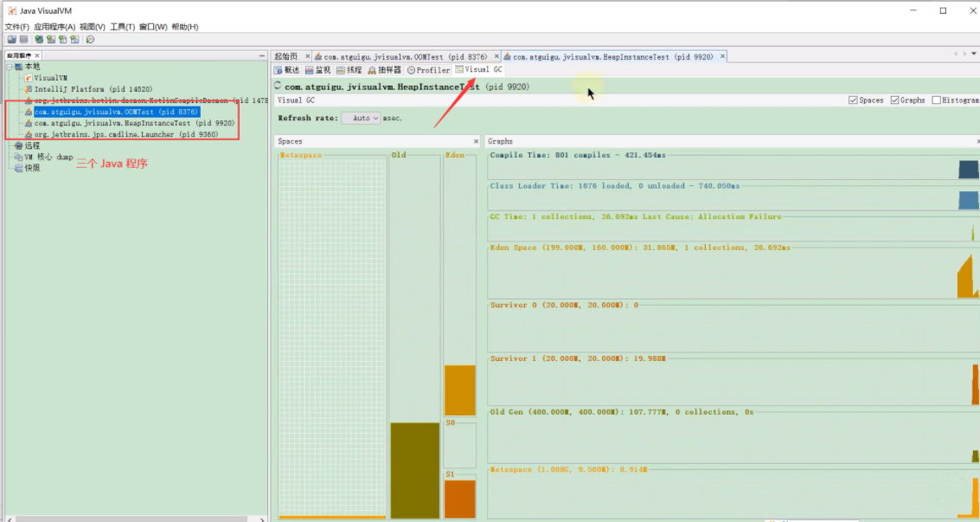Click the 快照 snapshots node icon

coord(19,168)
